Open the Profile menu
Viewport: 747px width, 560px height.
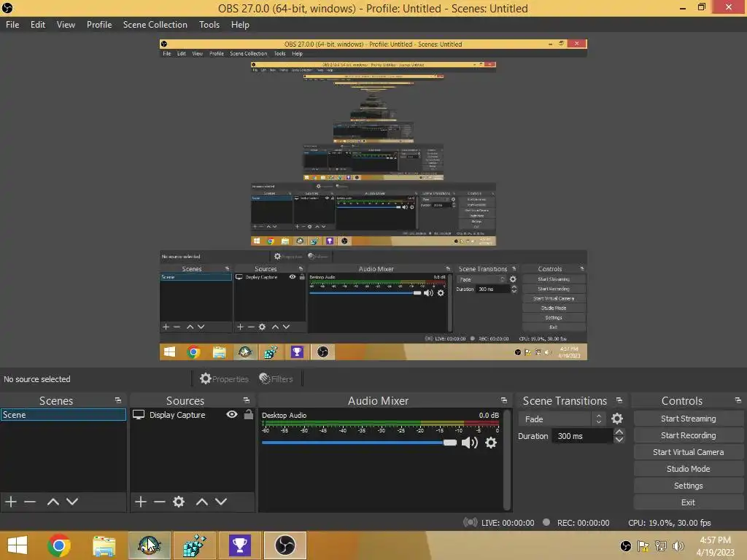coord(99,25)
